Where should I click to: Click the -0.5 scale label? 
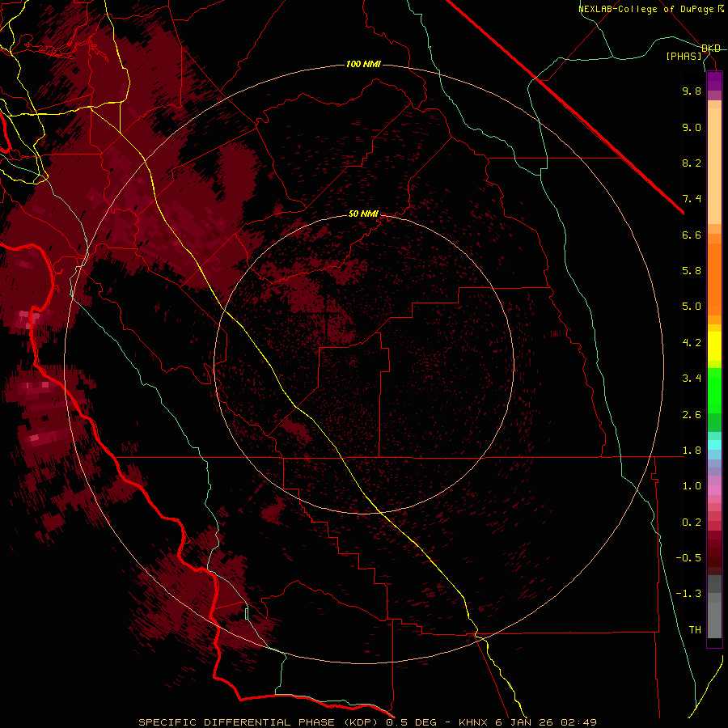(x=688, y=558)
